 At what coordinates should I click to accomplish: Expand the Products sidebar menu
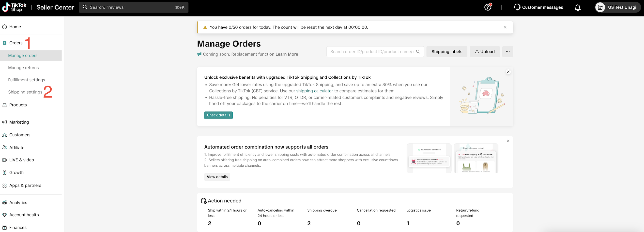(18, 105)
